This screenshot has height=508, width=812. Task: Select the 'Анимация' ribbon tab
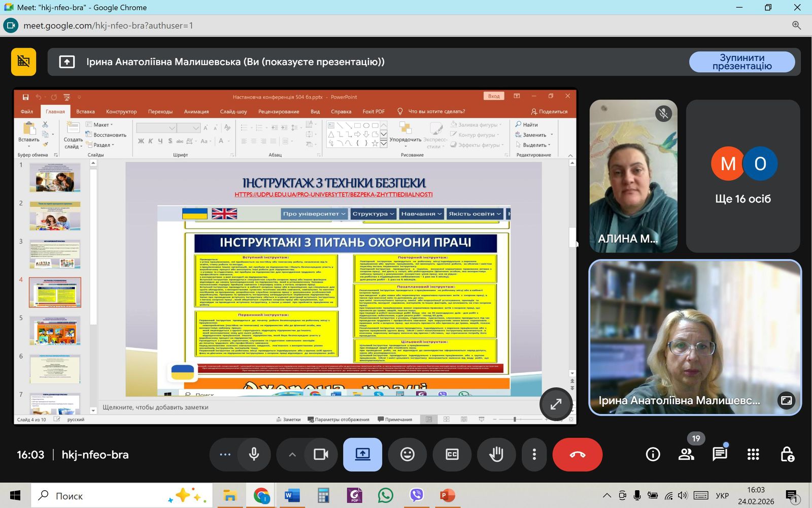[196, 111]
